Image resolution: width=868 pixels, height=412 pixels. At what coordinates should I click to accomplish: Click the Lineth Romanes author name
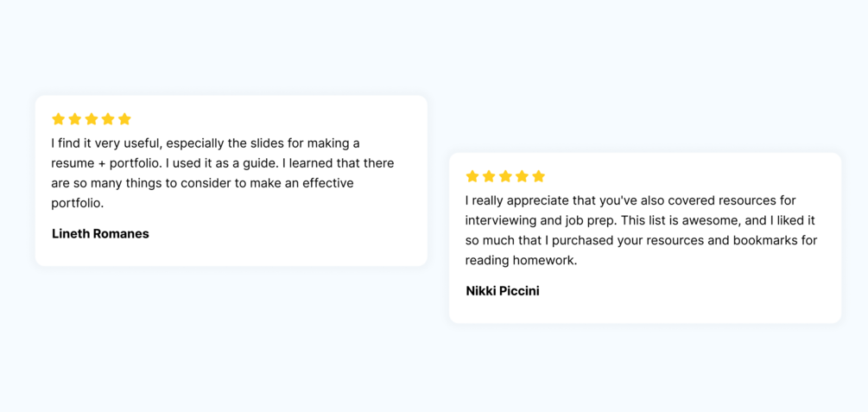(100, 234)
